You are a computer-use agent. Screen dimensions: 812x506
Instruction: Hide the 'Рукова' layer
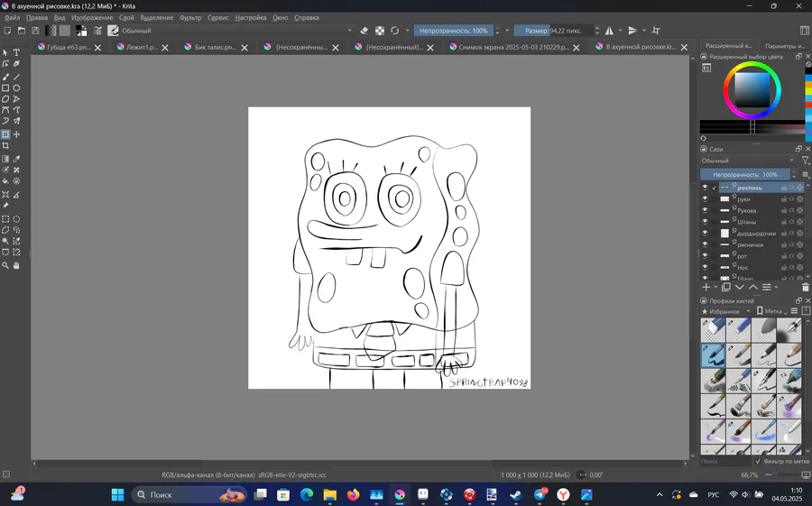click(705, 210)
